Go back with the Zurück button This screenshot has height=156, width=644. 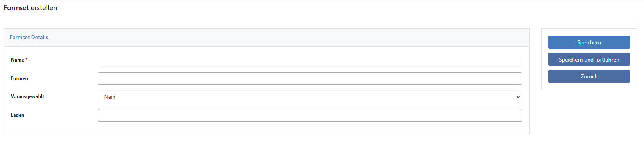pos(589,76)
